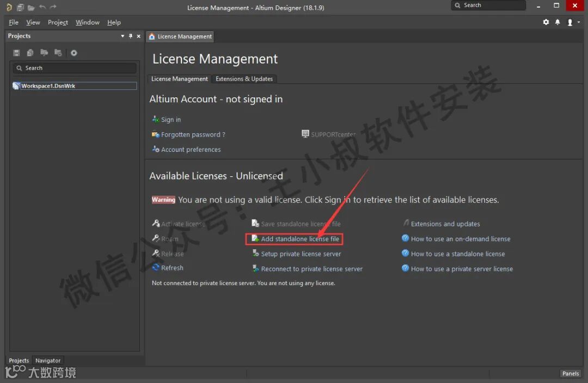Screen dimensions: 588x383
Task: Click Add standalone license file
Action: 300,239
